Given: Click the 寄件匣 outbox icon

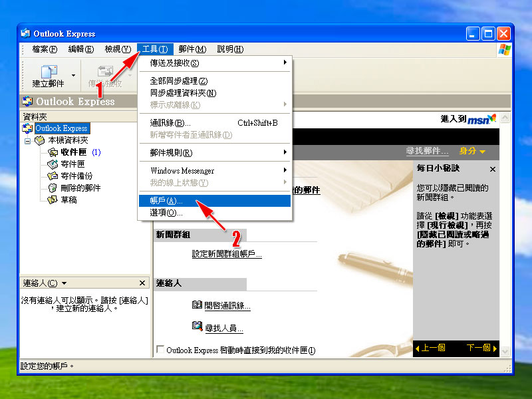Looking at the screenshot, I should coord(53,164).
